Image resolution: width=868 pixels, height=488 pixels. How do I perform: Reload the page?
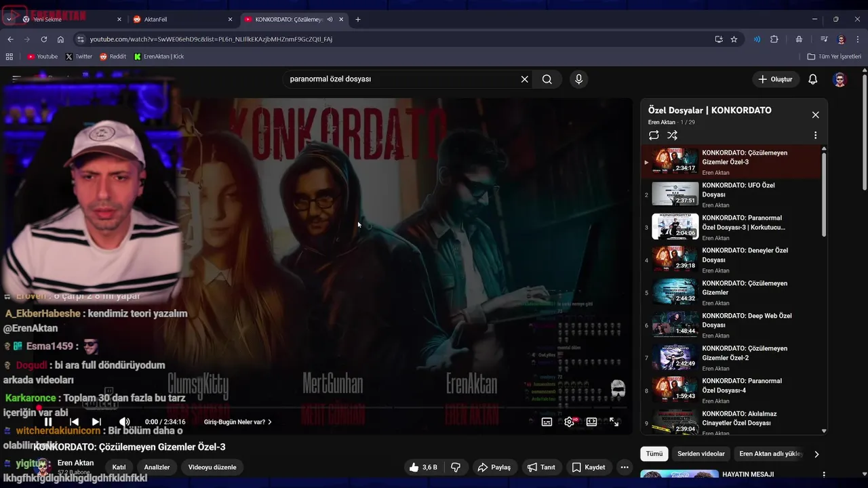click(44, 39)
